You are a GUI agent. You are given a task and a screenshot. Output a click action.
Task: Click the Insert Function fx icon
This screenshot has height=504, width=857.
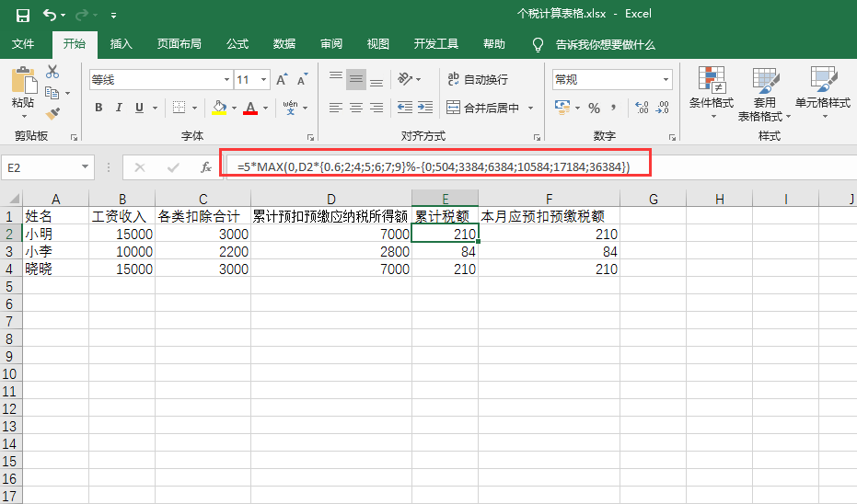(206, 167)
